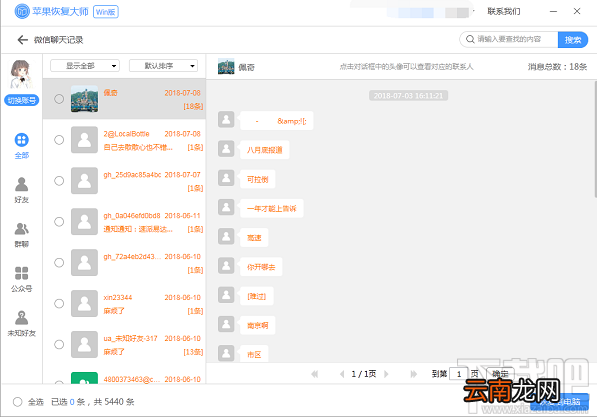Go to previous page of messages
The image size is (597, 419).
pos(342,374)
